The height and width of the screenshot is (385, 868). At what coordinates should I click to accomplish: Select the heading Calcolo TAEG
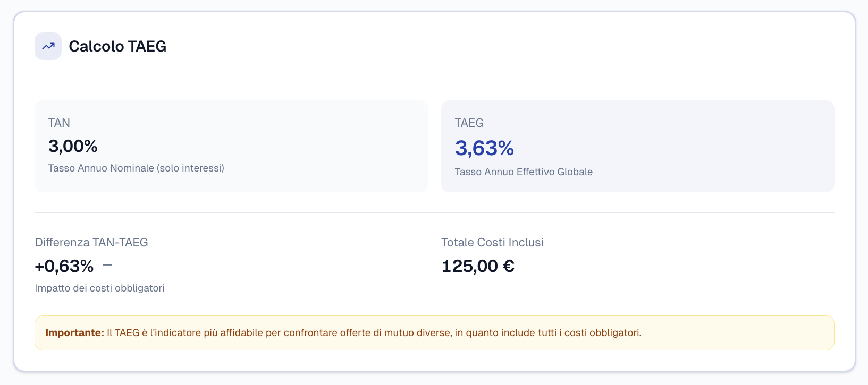[117, 46]
